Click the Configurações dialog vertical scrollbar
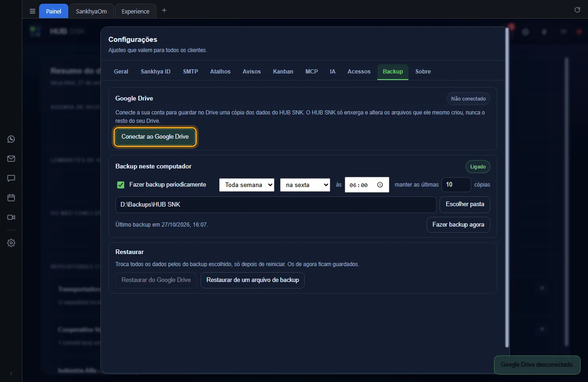588x382 pixels. click(x=507, y=188)
